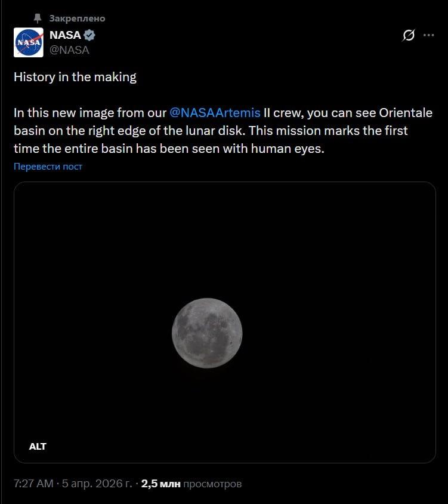Follow the @NASAArtemis mention link
Screen dimensions: 448x504
point(215,113)
